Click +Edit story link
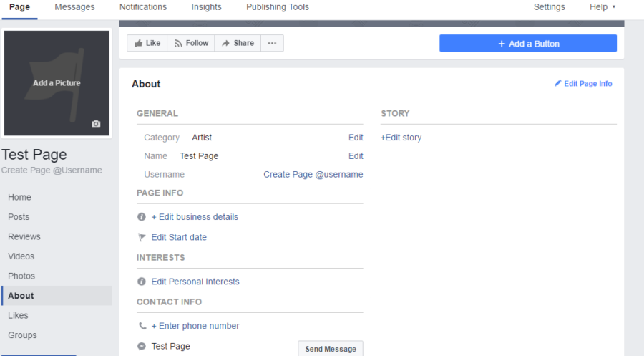Screen dimensions: 644x356 [x=401, y=138]
